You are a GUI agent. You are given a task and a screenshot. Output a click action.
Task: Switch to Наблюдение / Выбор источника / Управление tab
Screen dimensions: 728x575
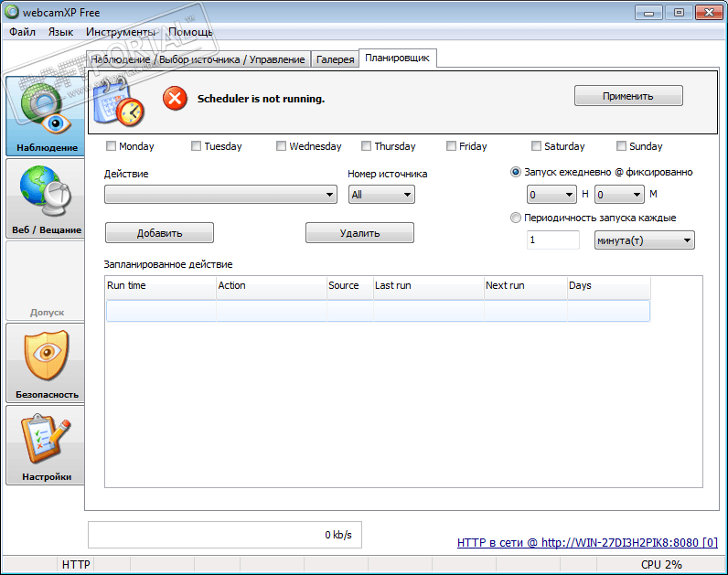point(198,59)
